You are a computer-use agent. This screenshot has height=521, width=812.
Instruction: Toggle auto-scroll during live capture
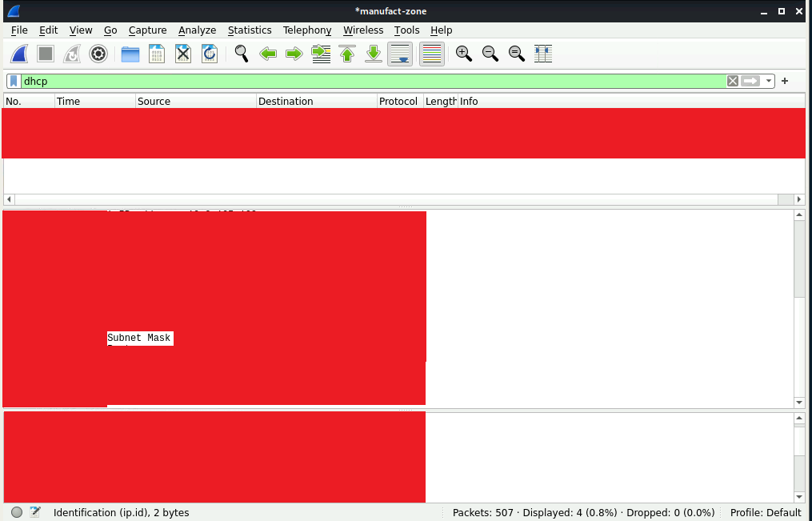400,54
